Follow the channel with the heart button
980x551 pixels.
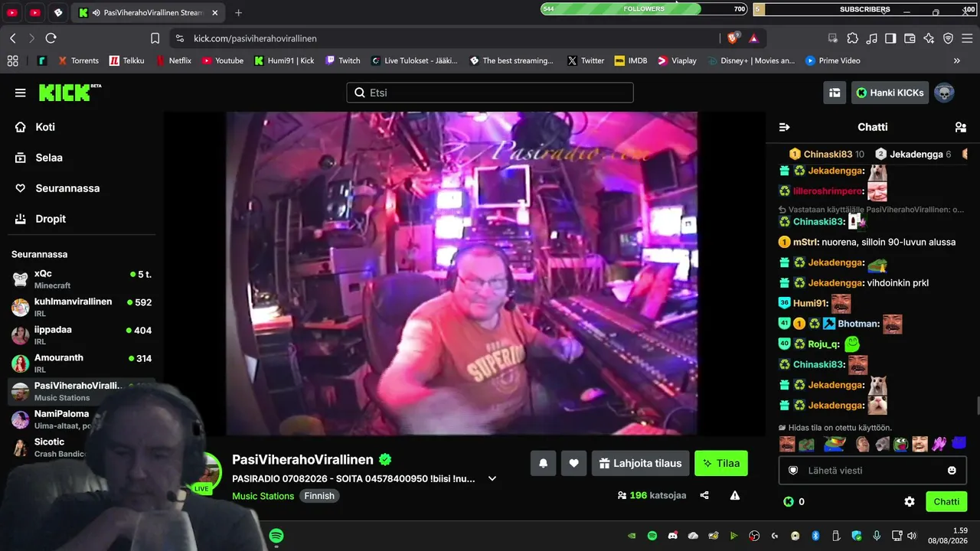coord(573,463)
